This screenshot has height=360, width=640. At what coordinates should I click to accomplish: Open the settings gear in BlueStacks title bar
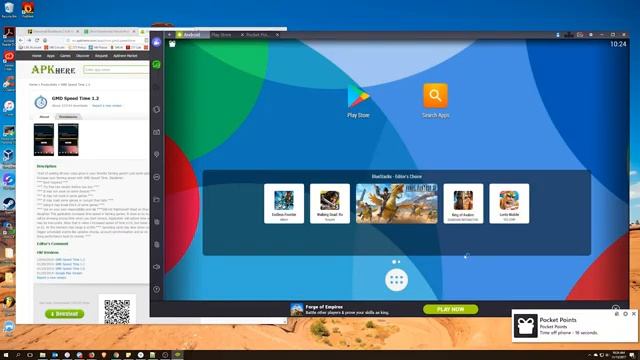pyautogui.click(x=591, y=35)
